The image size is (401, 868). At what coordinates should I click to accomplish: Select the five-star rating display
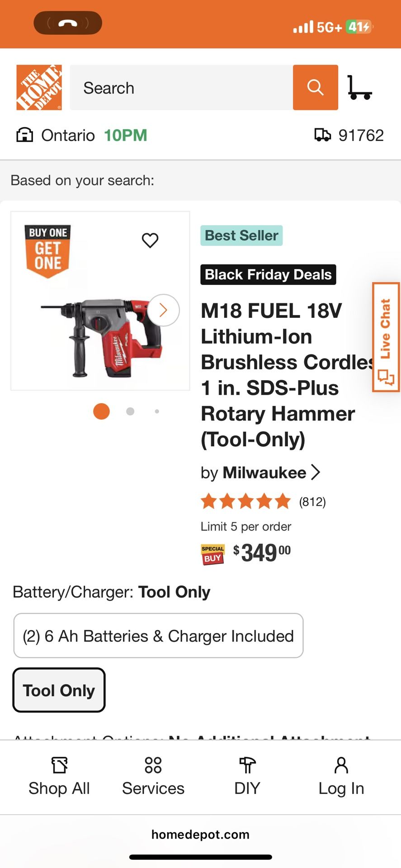[x=246, y=501]
